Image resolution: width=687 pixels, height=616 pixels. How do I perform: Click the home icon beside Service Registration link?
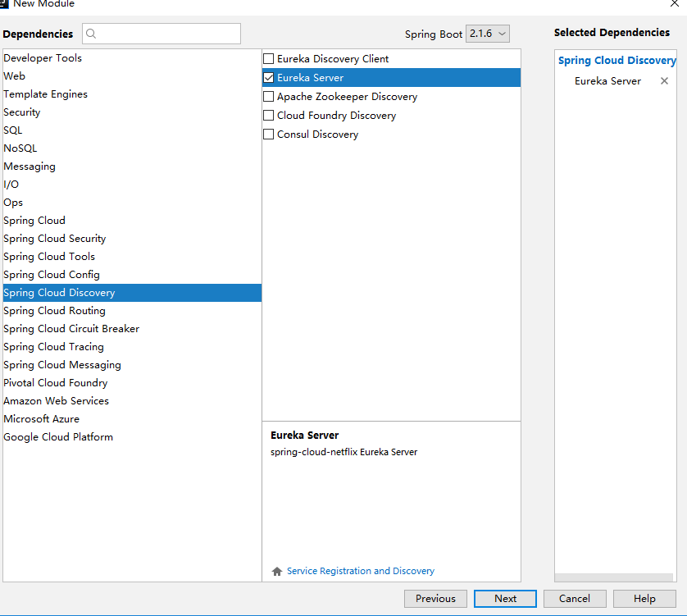(277, 571)
